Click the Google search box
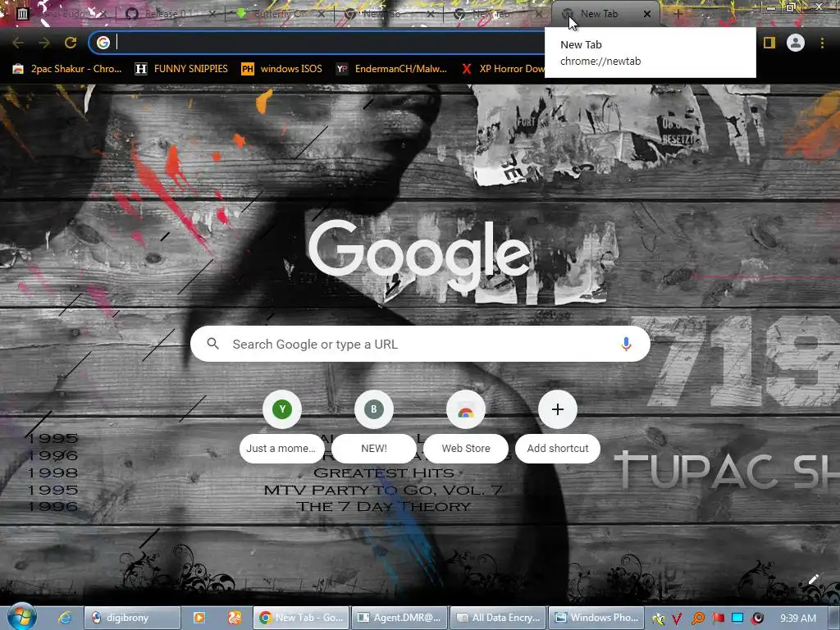 (x=420, y=344)
